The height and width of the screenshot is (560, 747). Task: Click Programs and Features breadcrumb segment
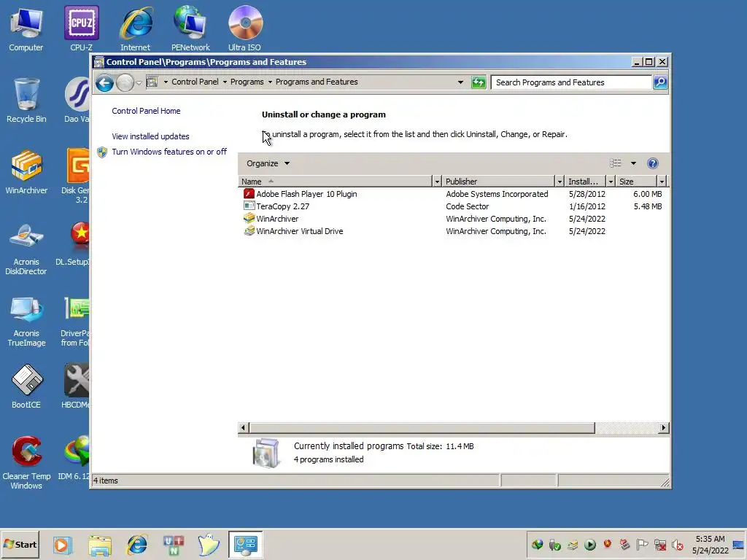317,82
